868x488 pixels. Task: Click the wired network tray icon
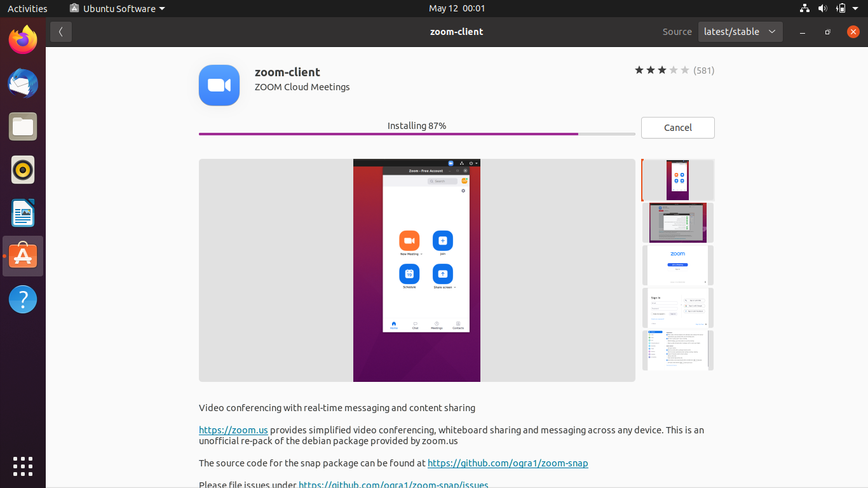804,8
